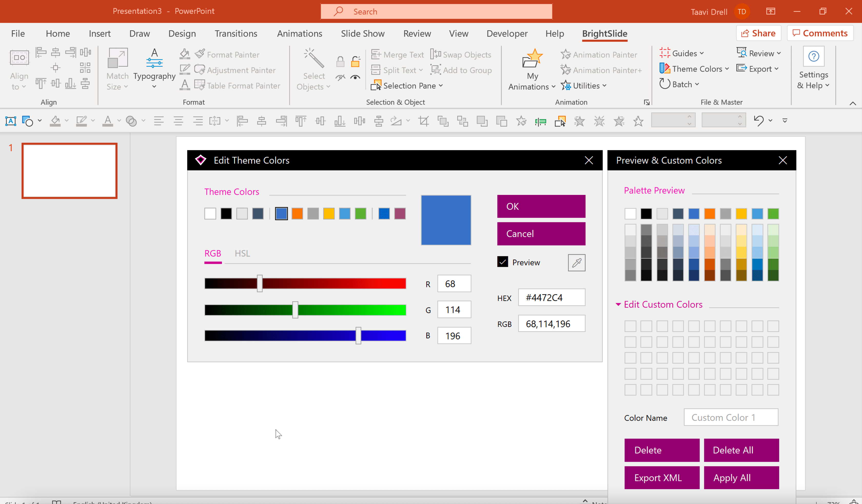Click the OK button in Edit Theme Colors
The width and height of the screenshot is (862, 504).
[541, 206]
